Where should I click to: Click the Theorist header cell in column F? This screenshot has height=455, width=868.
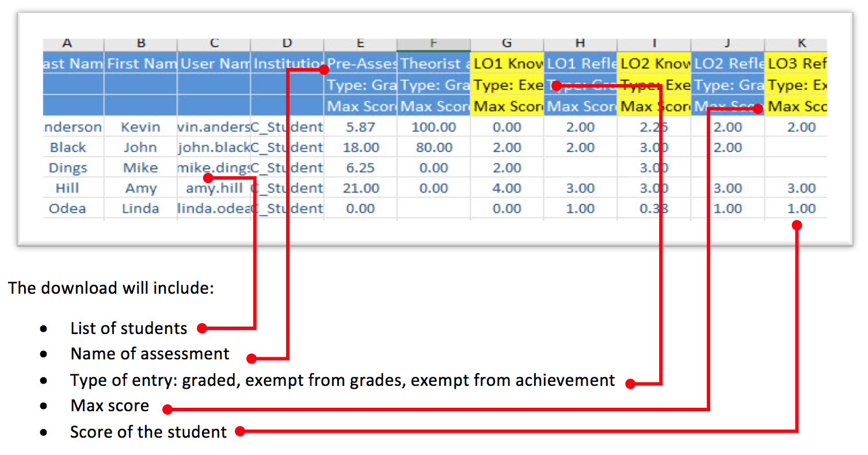point(433,64)
